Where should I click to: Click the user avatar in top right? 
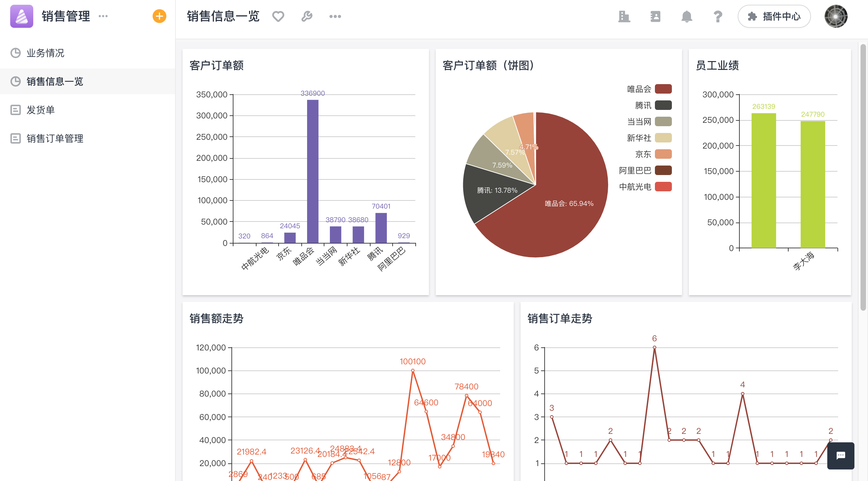tap(836, 16)
